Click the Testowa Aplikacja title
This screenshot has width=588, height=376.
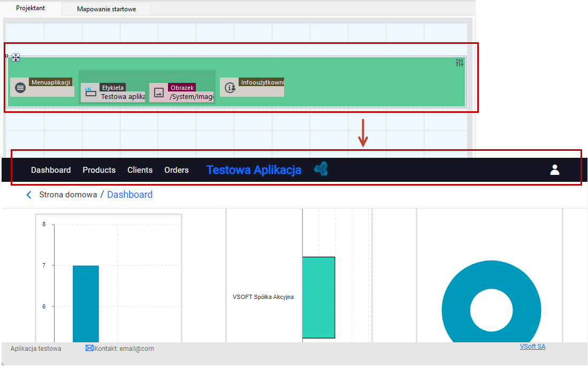click(x=254, y=170)
